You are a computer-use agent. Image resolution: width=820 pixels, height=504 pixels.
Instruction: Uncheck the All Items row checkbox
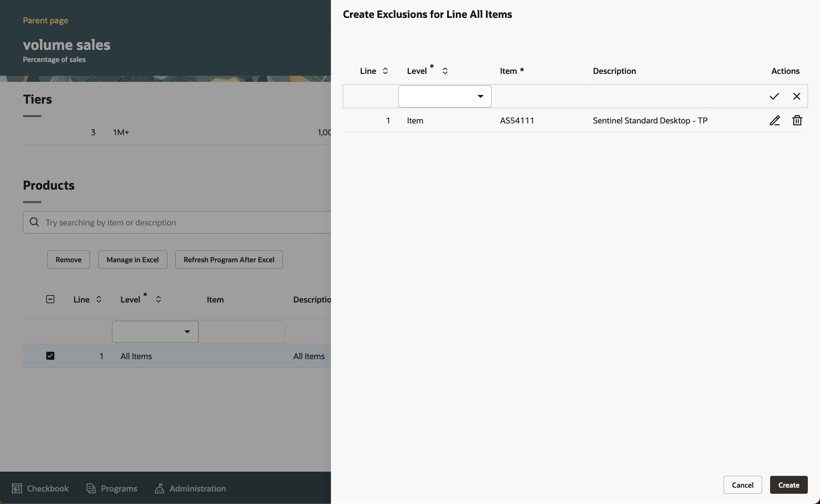pyautogui.click(x=50, y=356)
